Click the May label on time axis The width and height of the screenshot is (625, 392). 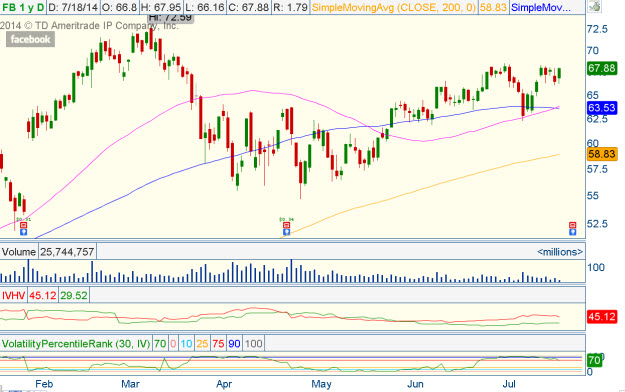[321, 384]
